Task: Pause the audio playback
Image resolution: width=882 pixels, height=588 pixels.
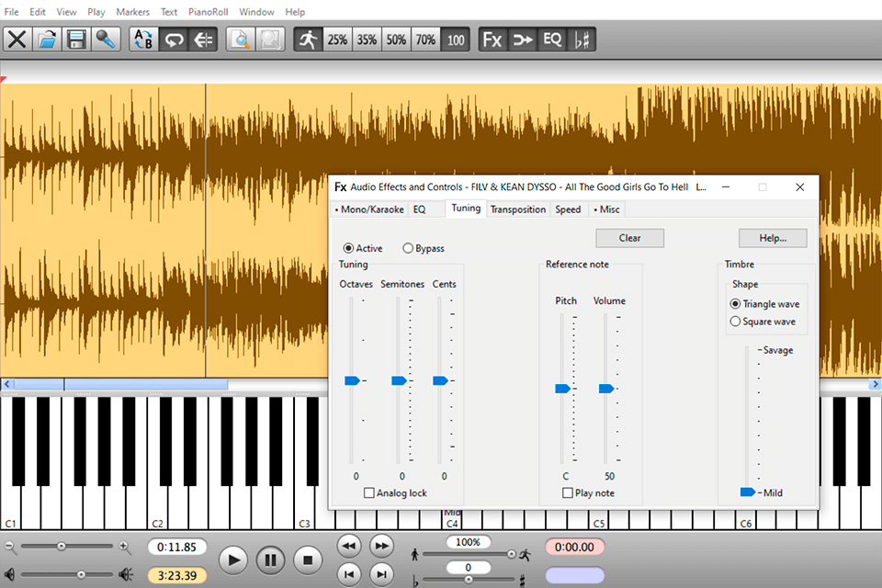Action: [x=271, y=560]
